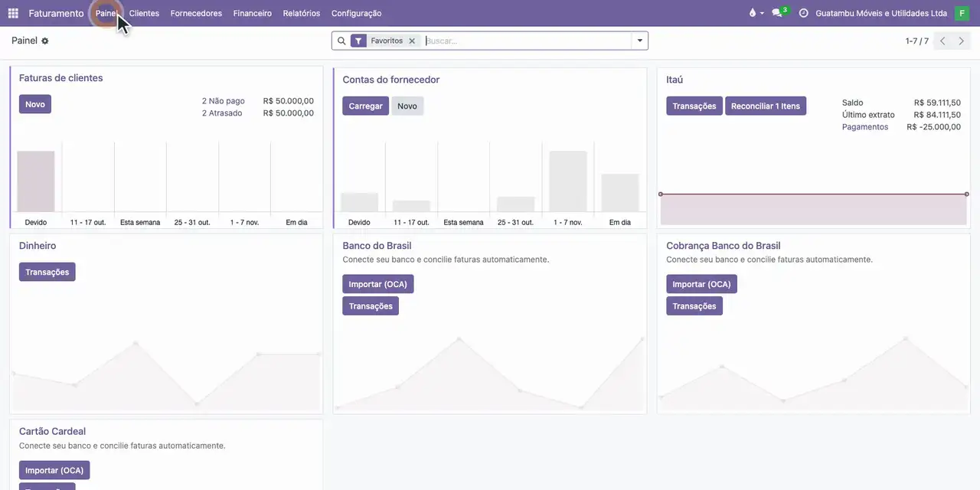Open the activities clock icon
980x490 pixels.
pos(803,13)
